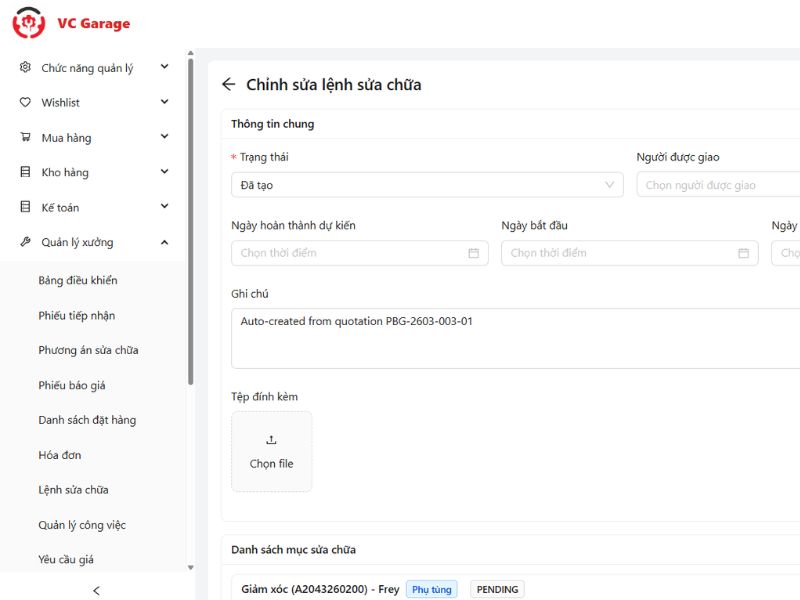Click the gear icon for Chức năng quản lý
Screen dimensions: 800x600
(x=25, y=68)
